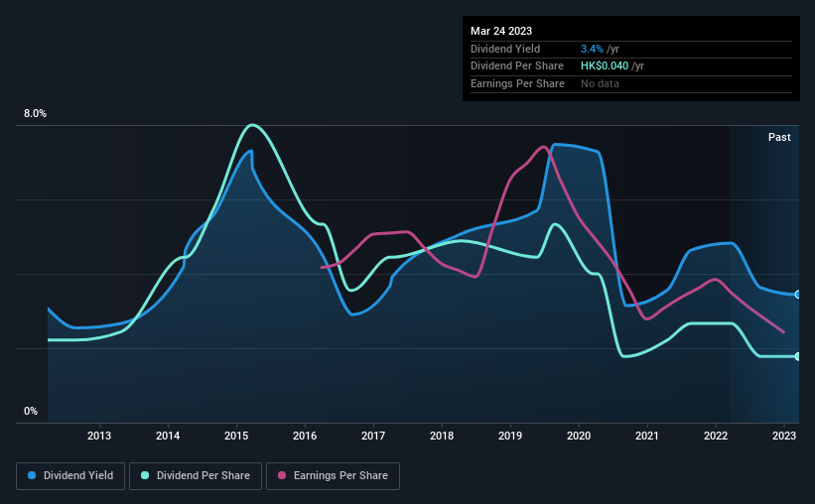Click the 2017 x-axis label

click(373, 436)
